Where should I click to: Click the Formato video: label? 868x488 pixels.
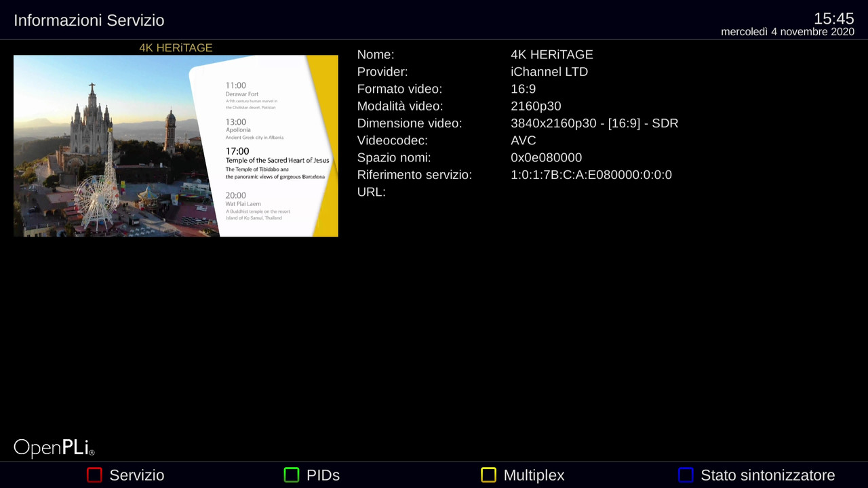click(399, 89)
